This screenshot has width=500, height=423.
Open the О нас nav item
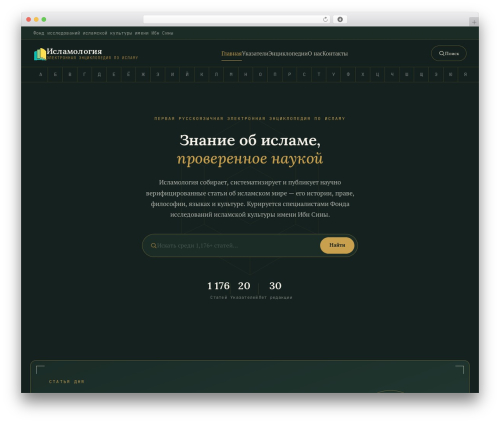pos(315,53)
